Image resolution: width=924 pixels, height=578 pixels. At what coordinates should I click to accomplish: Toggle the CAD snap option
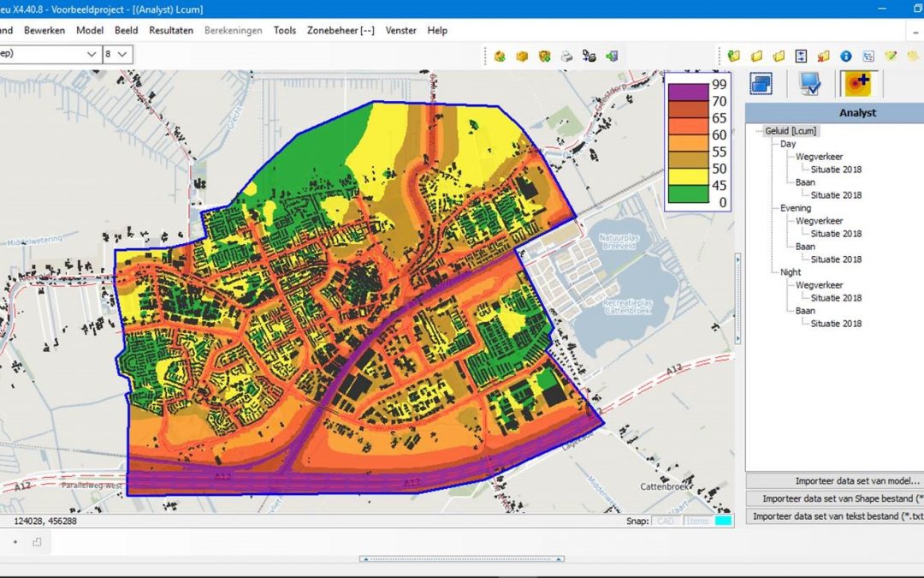pyautogui.click(x=666, y=521)
